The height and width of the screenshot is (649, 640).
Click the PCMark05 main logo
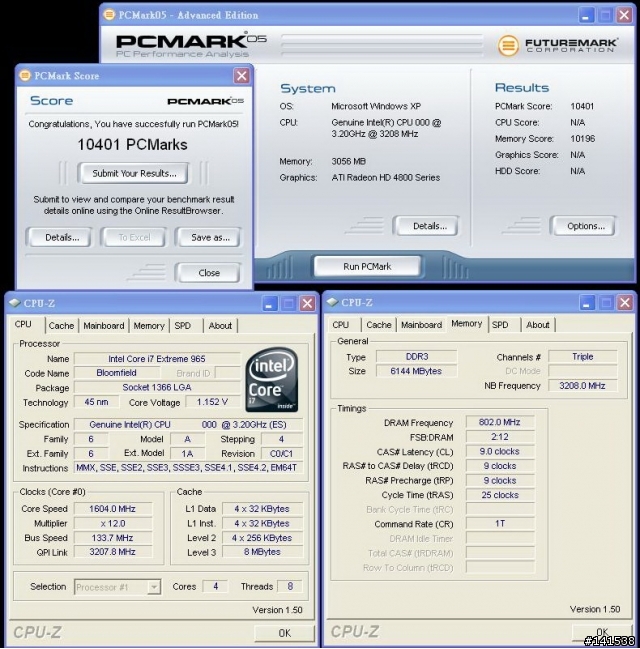pyautogui.click(x=191, y=45)
